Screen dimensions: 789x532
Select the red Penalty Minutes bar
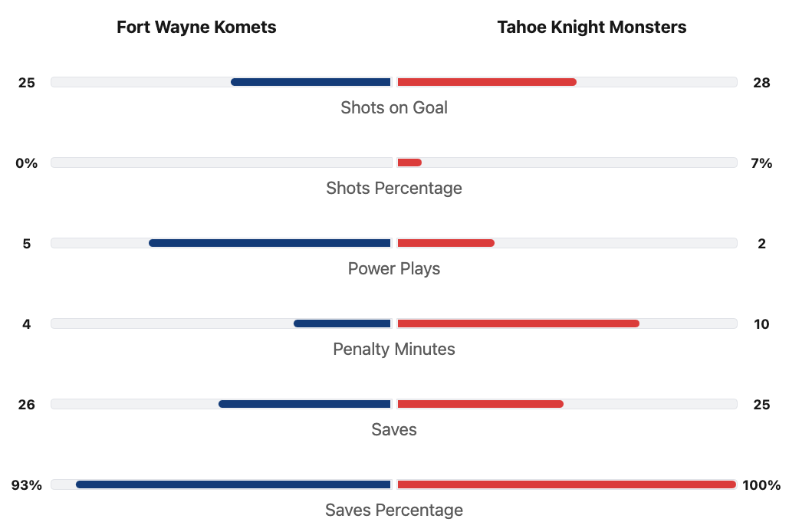coord(518,323)
